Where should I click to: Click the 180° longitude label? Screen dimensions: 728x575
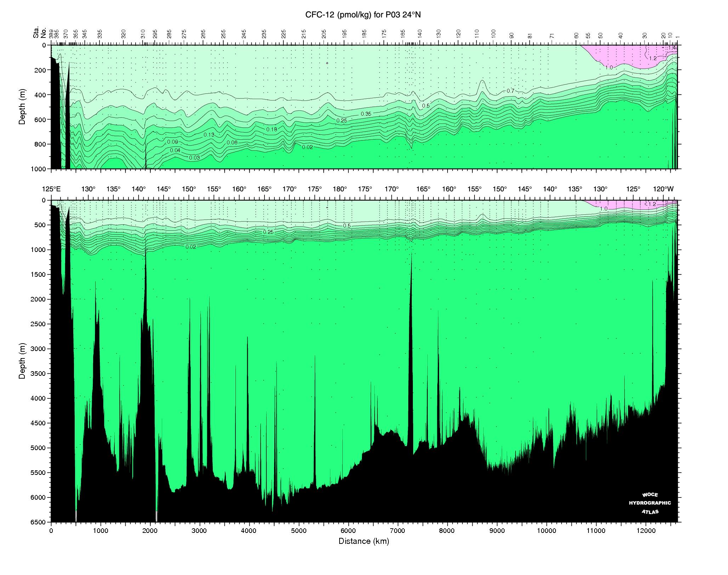(340, 189)
